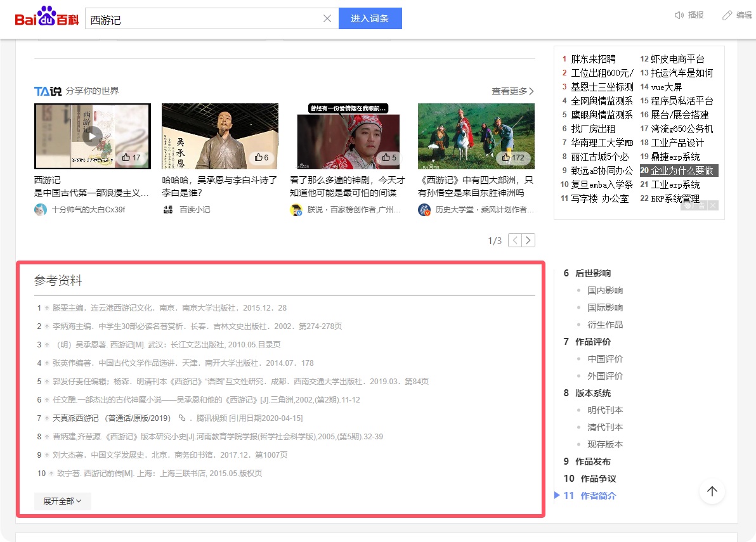
Task: Jump to reference 10 citation arrow
Action: pyautogui.click(x=51, y=474)
